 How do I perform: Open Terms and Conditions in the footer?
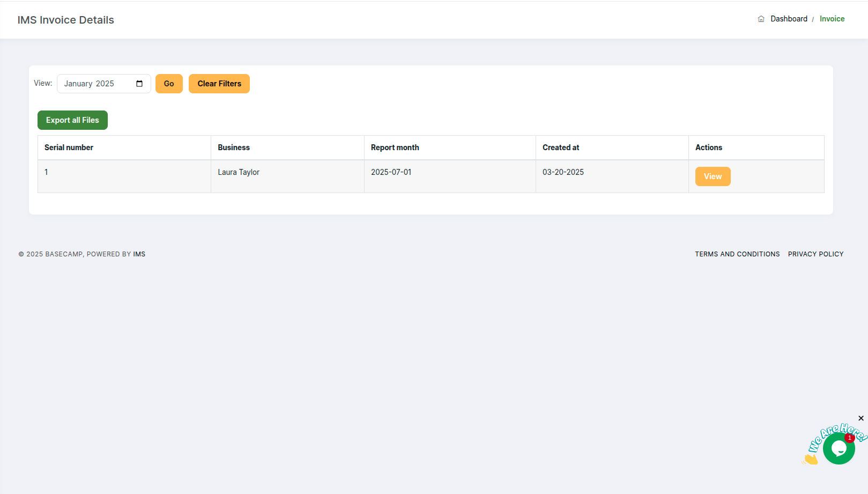(x=737, y=254)
